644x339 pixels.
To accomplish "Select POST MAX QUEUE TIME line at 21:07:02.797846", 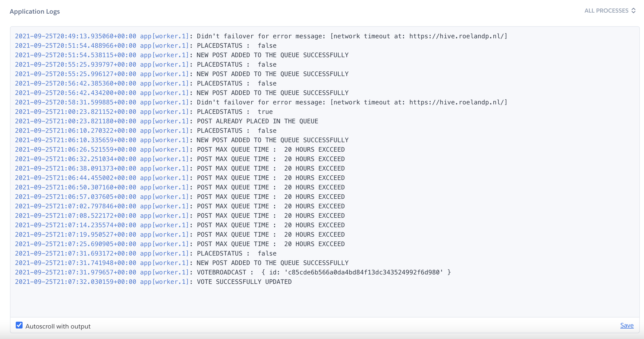I will [x=180, y=206].
